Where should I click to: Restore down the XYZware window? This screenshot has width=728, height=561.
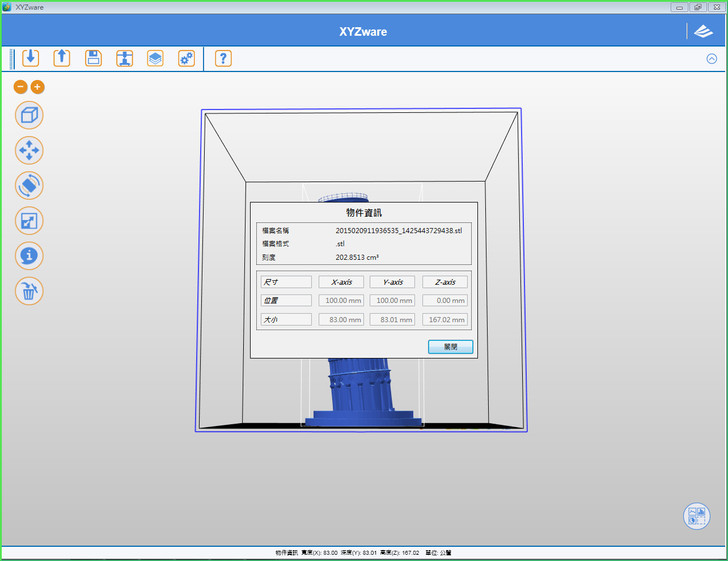coord(698,7)
